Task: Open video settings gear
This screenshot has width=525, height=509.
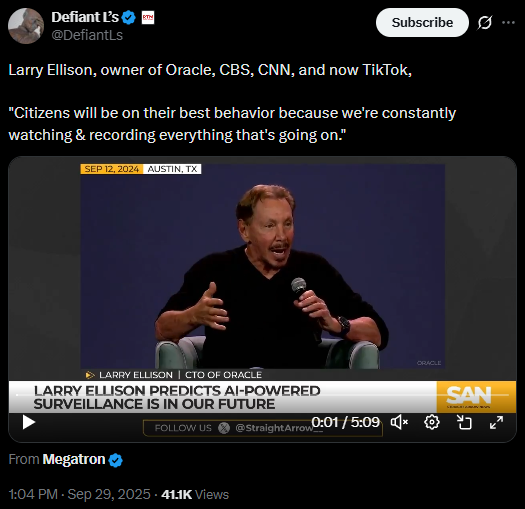Action: coord(432,422)
